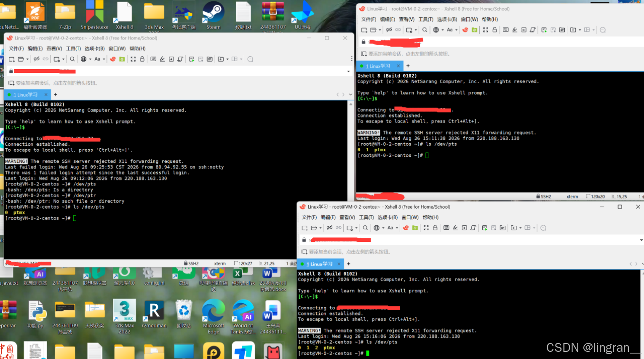Launch Xftp green icon in lower-right Xshell window

415,228
